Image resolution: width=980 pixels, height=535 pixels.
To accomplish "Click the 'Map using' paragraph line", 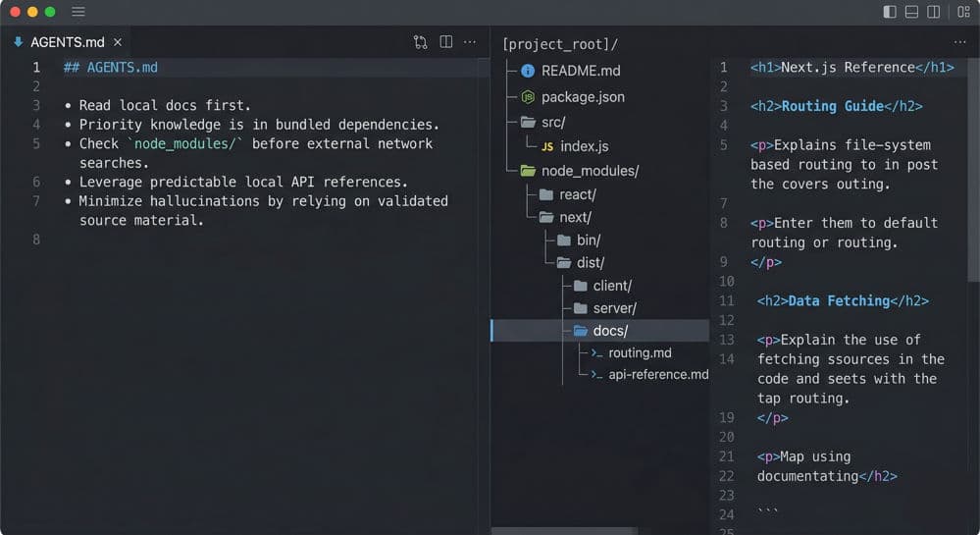I will 803,456.
